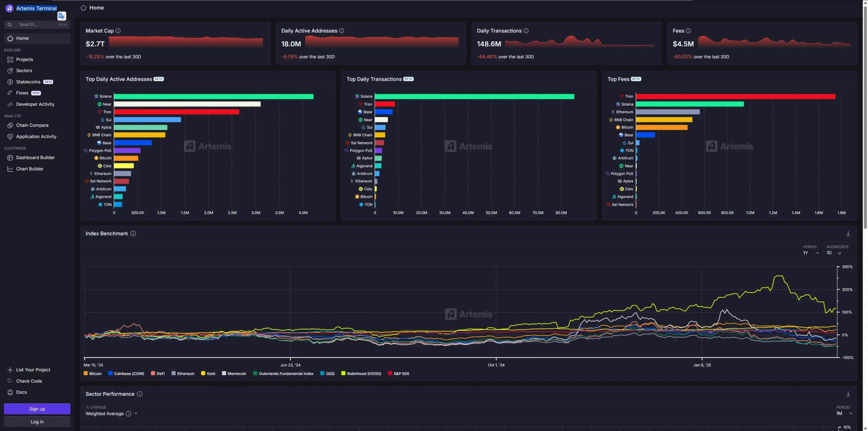868x431 pixels.
Task: Click the Flows arrows icon
Action: coord(10,93)
